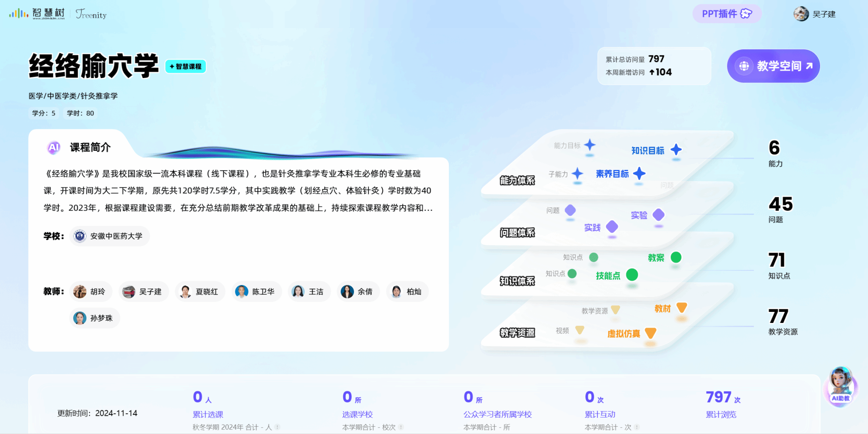Image resolution: width=868 pixels, height=434 pixels.
Task: Click the 知识目标 blue star icon
Action: click(676, 150)
